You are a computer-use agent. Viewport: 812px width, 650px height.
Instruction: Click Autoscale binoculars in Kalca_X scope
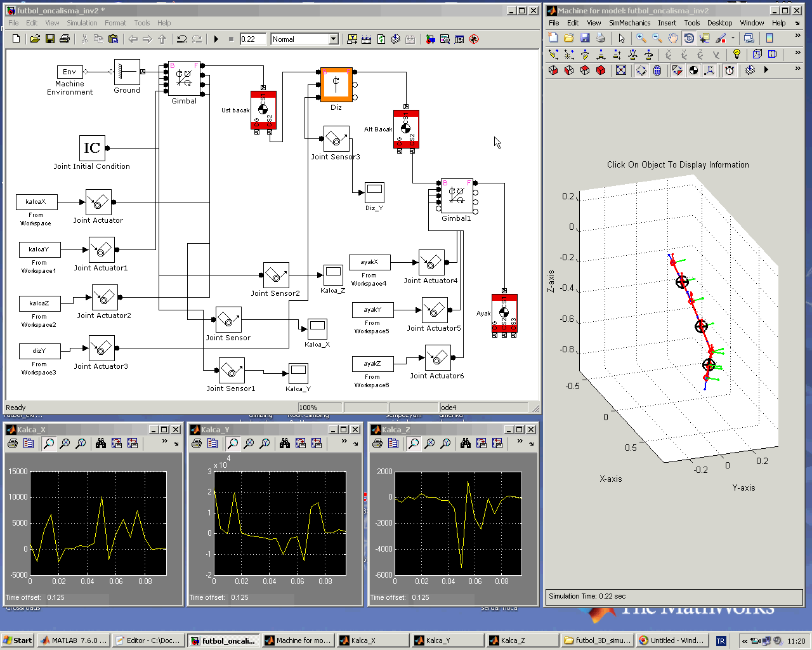pos(101,443)
